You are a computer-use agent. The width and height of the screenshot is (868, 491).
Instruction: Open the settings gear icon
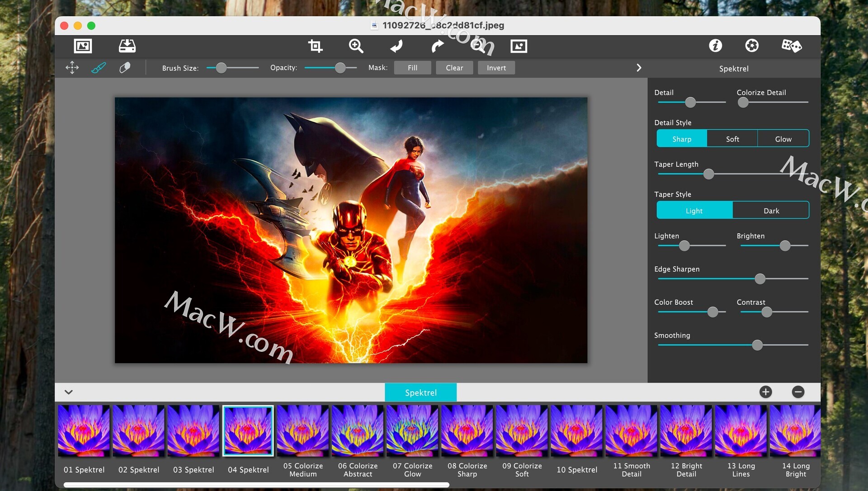pos(752,45)
